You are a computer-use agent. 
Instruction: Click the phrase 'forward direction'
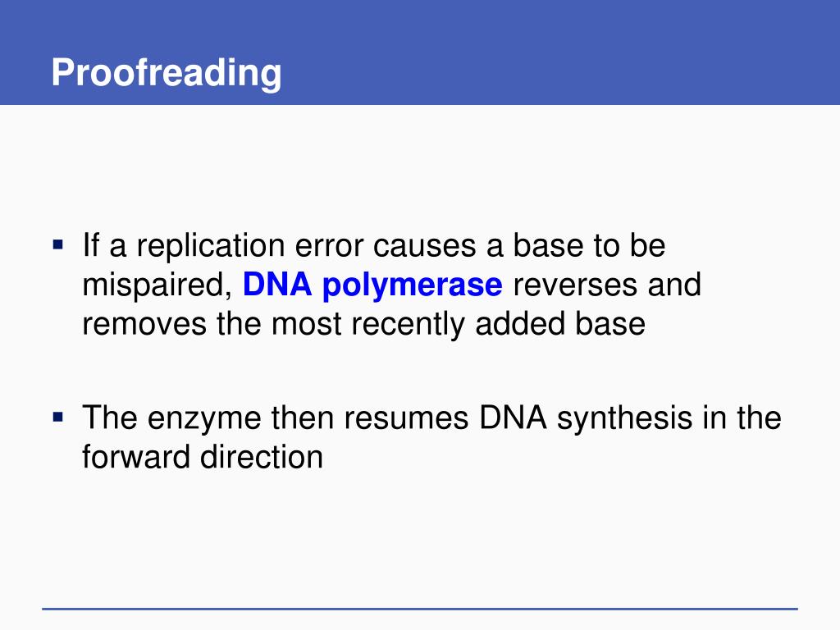[x=203, y=457]
